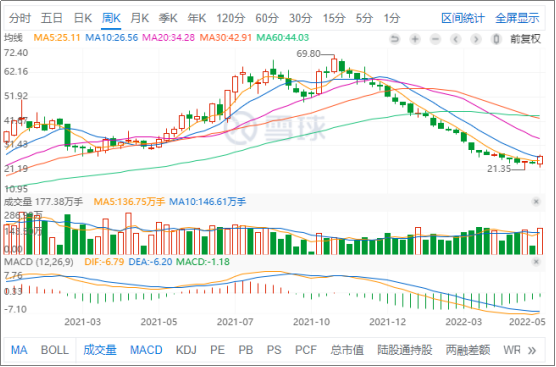
Task: Click the 成交量 177.38万手 label
Action: (x=43, y=202)
